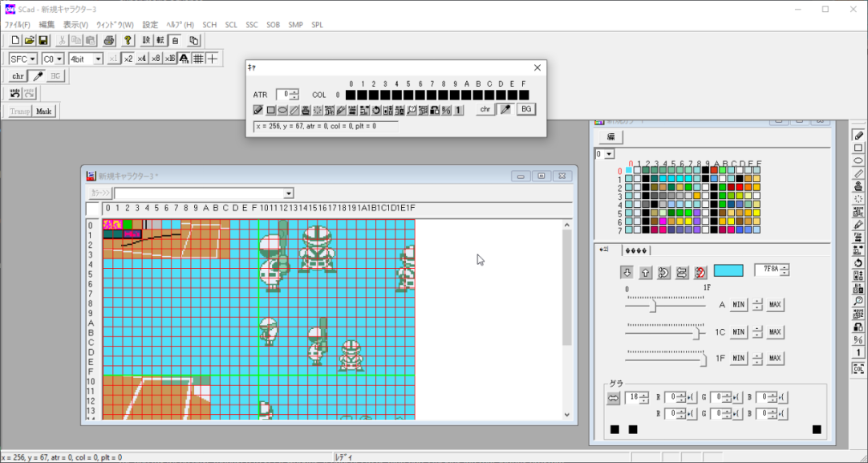The image size is (868, 463).
Task: Select pencil tool in the floating tool palette
Action: [258, 110]
